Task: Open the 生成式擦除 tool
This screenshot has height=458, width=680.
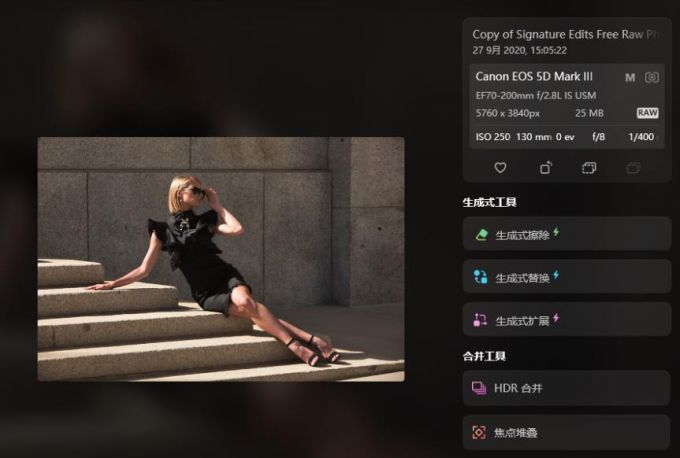Action: click(x=566, y=234)
